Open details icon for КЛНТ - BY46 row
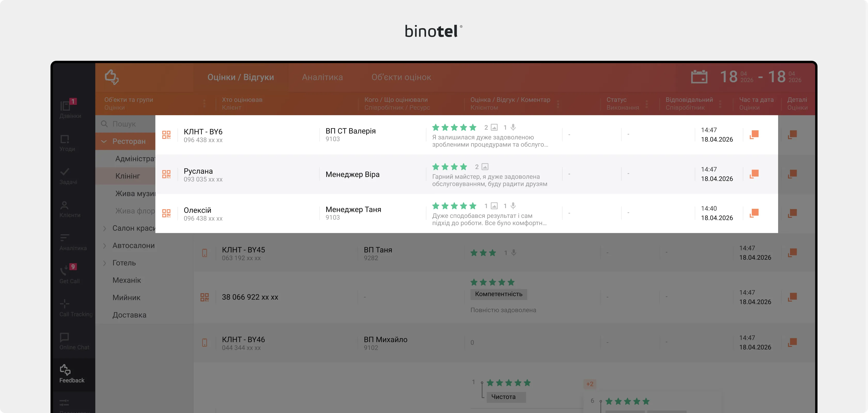868x413 pixels. [x=793, y=342]
